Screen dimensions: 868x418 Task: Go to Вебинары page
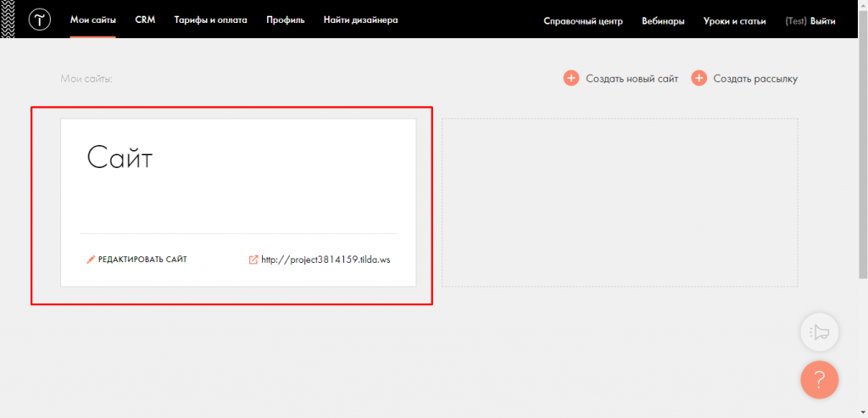(663, 21)
